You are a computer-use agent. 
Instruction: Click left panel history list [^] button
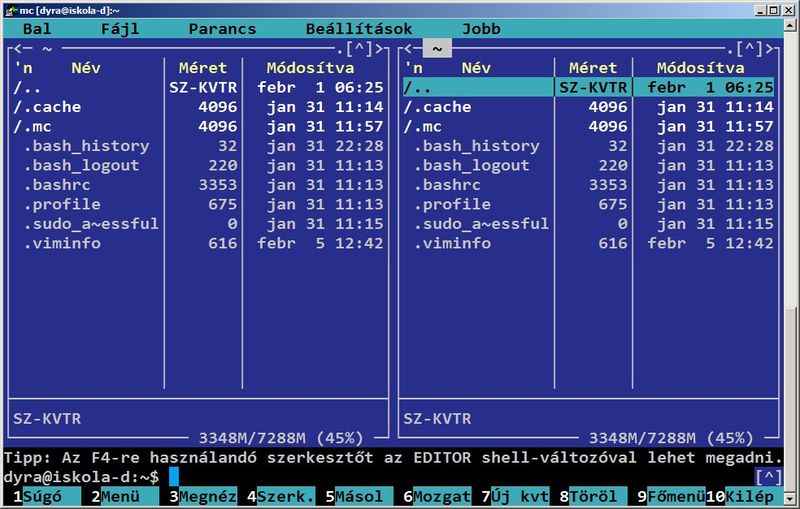pos(360,48)
